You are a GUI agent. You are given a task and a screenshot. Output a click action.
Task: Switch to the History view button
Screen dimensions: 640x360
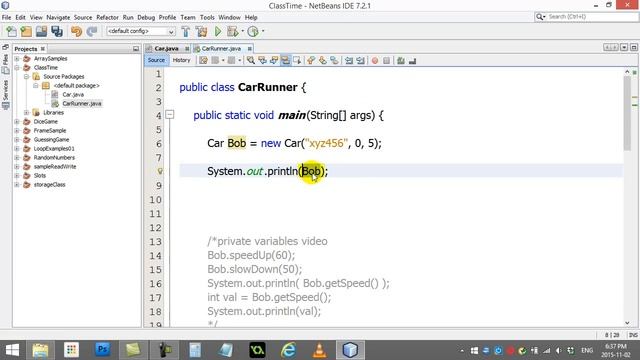tap(182, 60)
